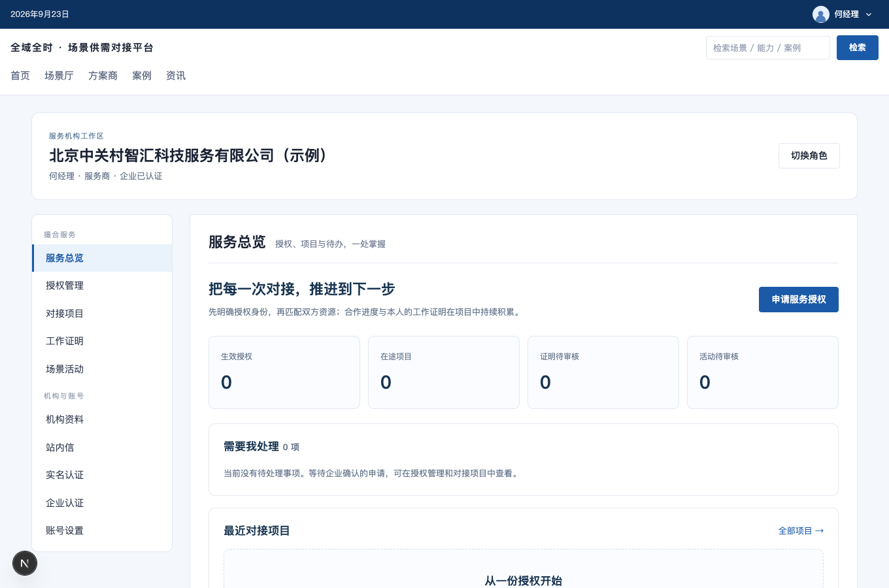Screen dimensions: 889x588
Task: Click the 检索 search button
Action: 858,48
